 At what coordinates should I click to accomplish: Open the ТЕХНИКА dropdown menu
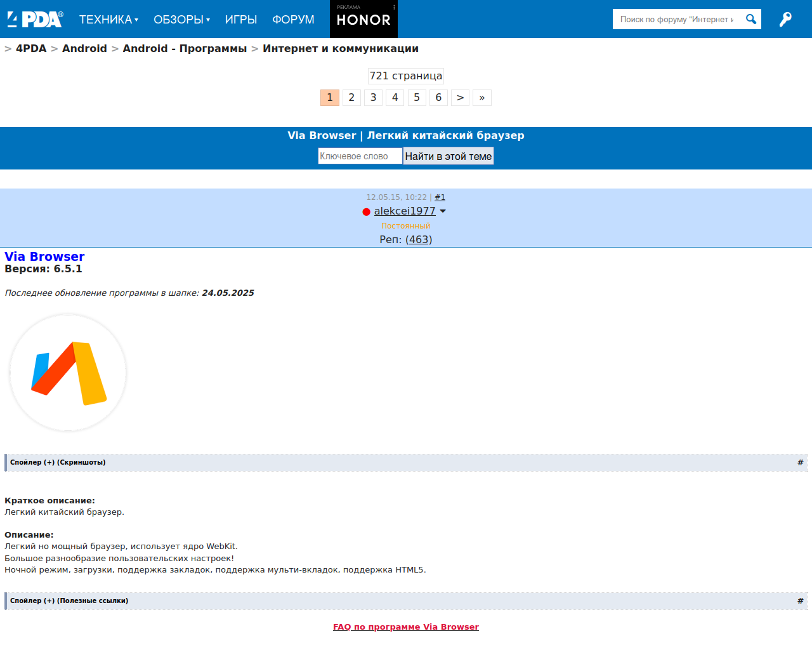pyautogui.click(x=108, y=20)
